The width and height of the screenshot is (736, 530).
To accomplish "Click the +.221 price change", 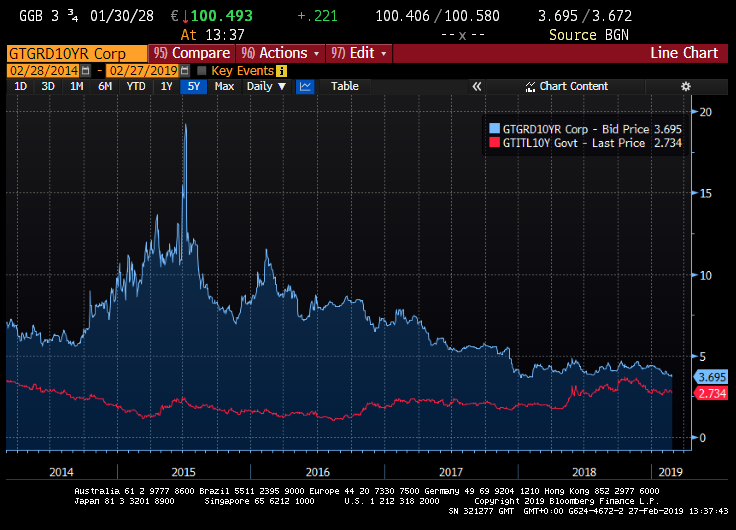I will pos(317,16).
